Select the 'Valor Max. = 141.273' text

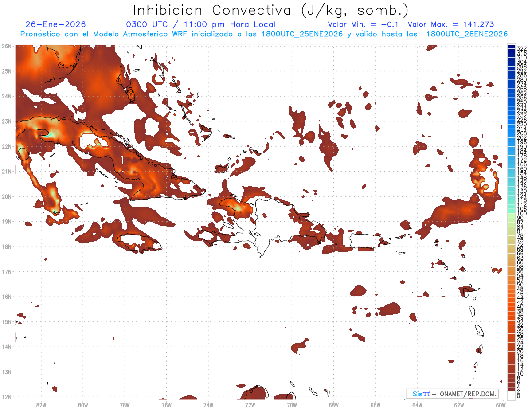pyautogui.click(x=450, y=24)
